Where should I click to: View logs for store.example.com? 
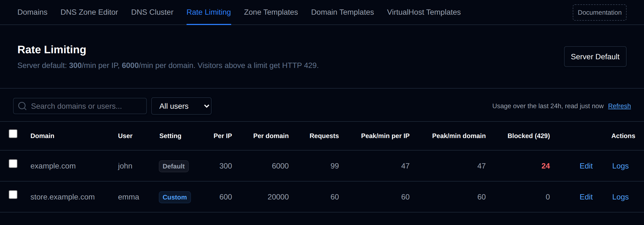[x=620, y=197]
